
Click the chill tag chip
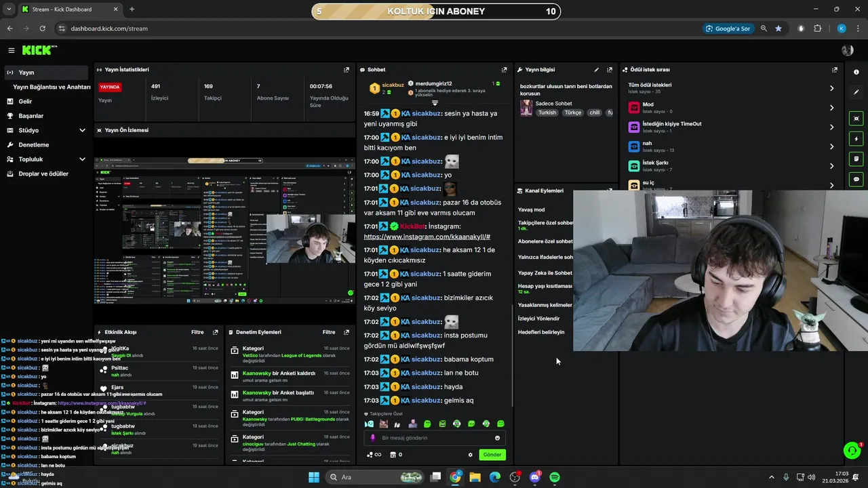pos(595,113)
